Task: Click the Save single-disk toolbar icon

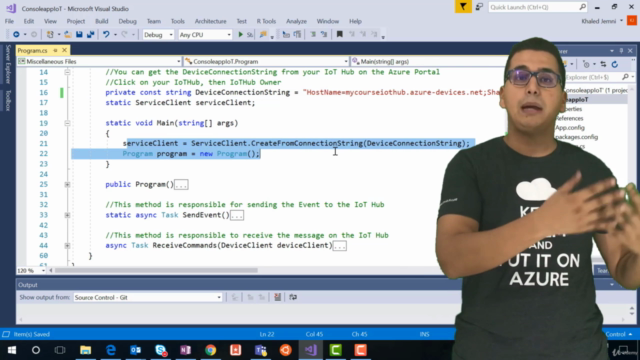Action: click(79, 35)
